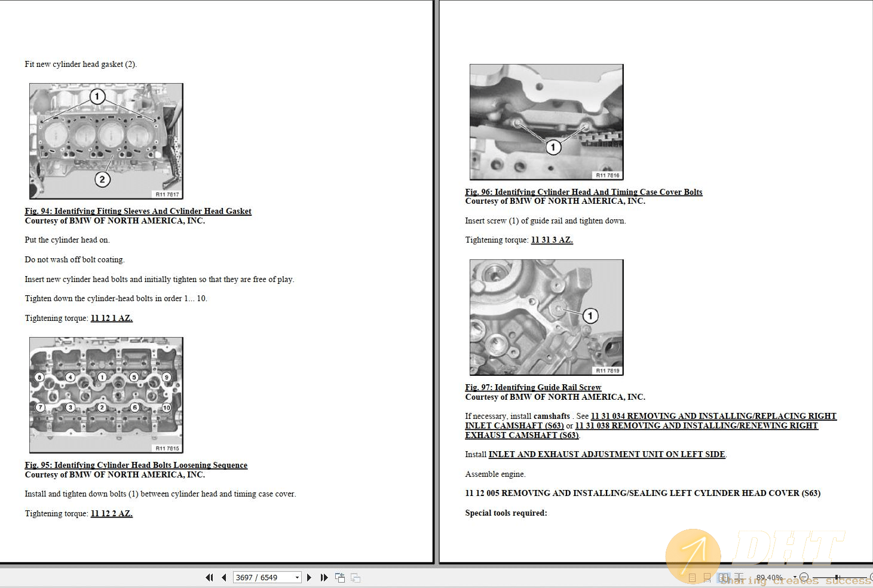Go to the first page of the document
Screen dimensions: 873x588
209,577
